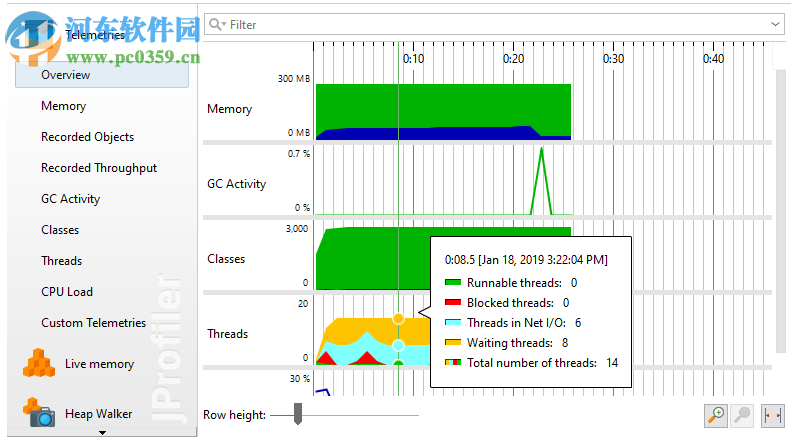The height and width of the screenshot is (442, 807).
Task: Open the Live memory section
Action: 78,364
